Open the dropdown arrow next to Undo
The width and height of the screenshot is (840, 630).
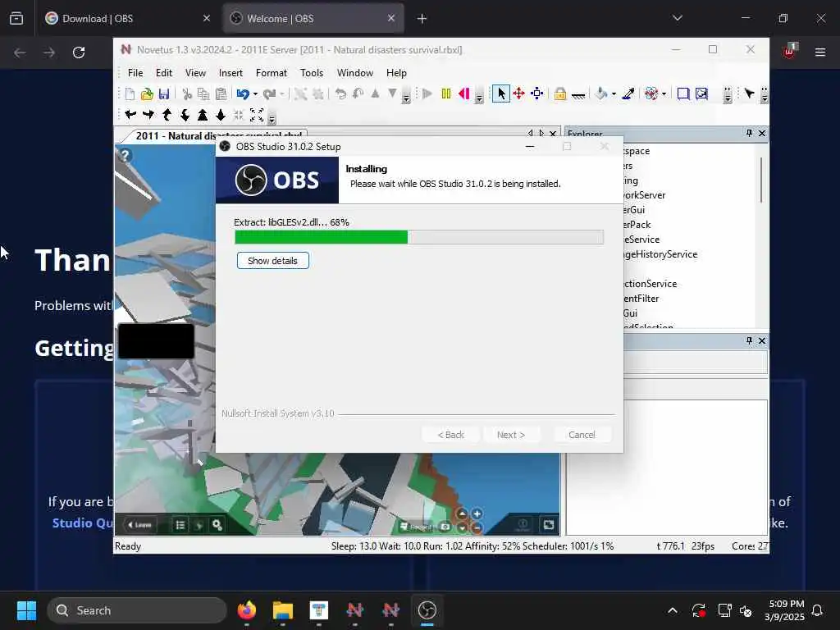tap(255, 94)
